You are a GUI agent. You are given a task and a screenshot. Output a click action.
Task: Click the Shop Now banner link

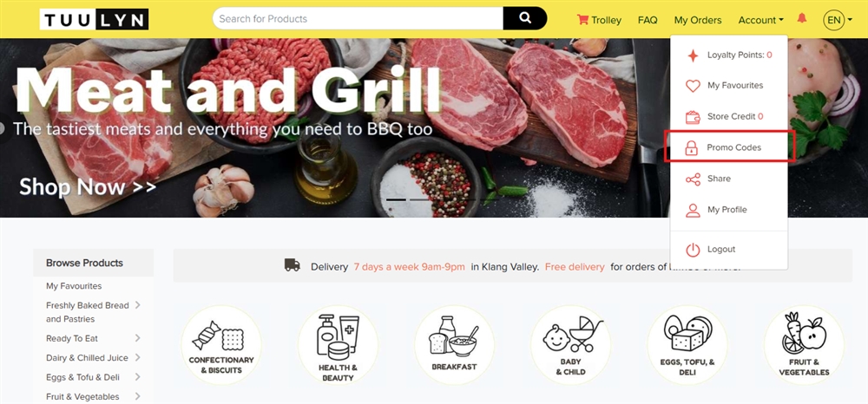[88, 186]
